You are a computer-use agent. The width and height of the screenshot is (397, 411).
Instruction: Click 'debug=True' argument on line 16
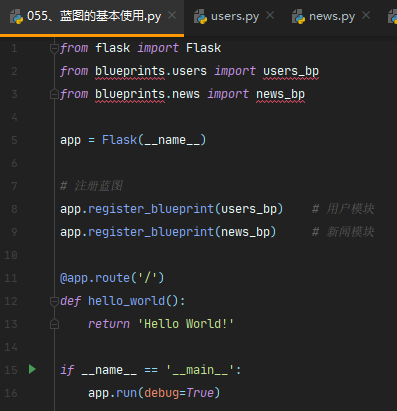pyautogui.click(x=179, y=393)
